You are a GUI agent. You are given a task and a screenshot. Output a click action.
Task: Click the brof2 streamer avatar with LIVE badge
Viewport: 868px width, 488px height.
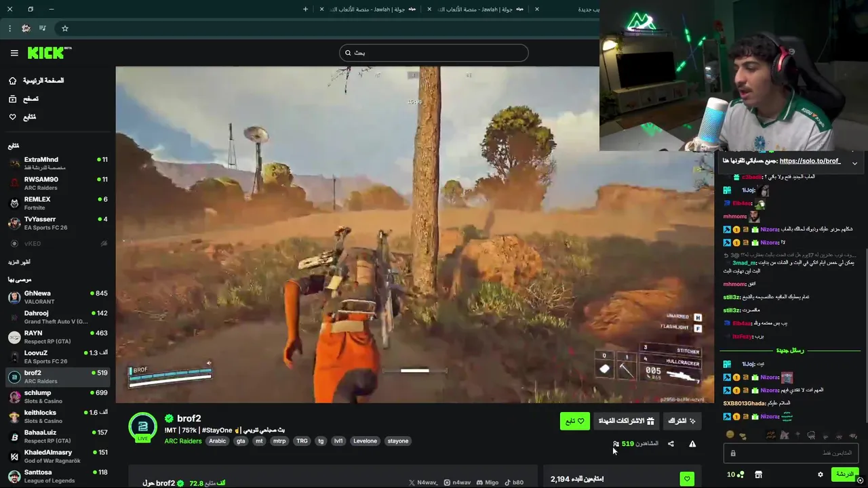tap(142, 427)
